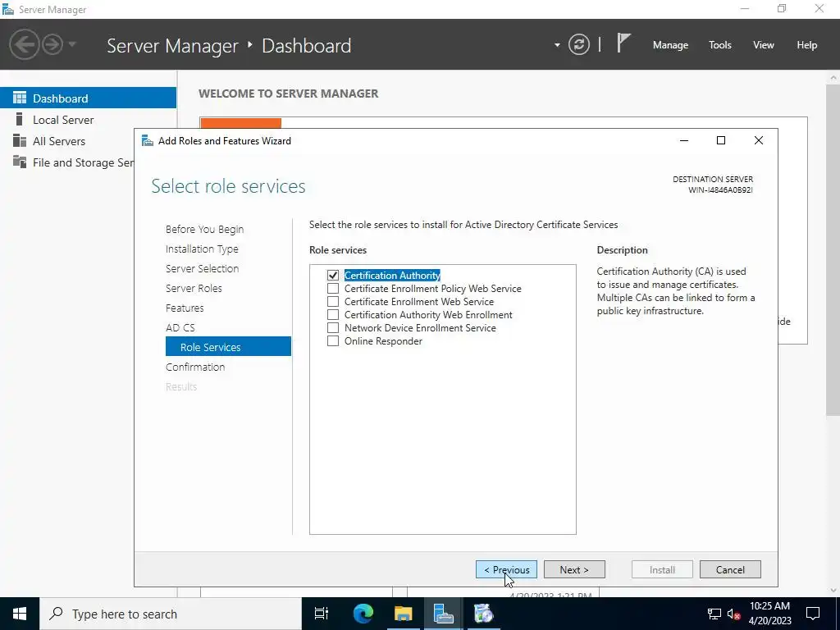Check Certificate Enrollment Policy Web Service
The width and height of the screenshot is (840, 630).
pos(333,288)
